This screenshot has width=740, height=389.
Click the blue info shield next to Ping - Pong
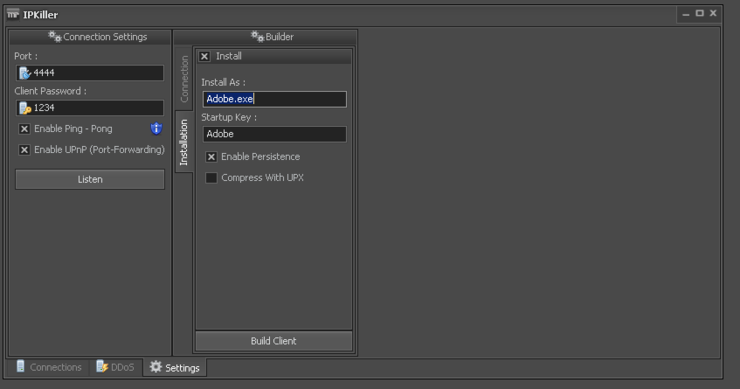coord(156,128)
